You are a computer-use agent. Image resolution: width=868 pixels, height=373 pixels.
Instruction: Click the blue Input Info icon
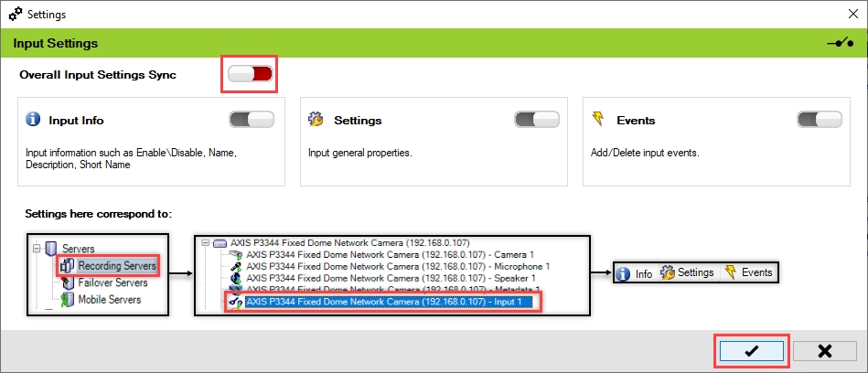tap(34, 120)
